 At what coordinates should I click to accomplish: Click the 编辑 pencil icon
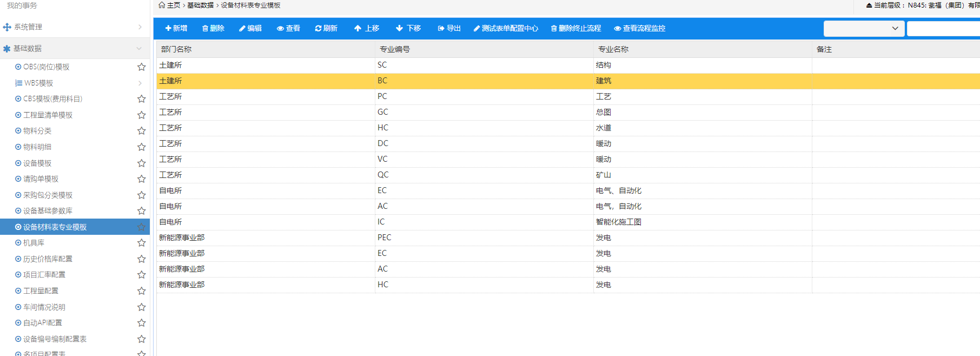(242, 29)
